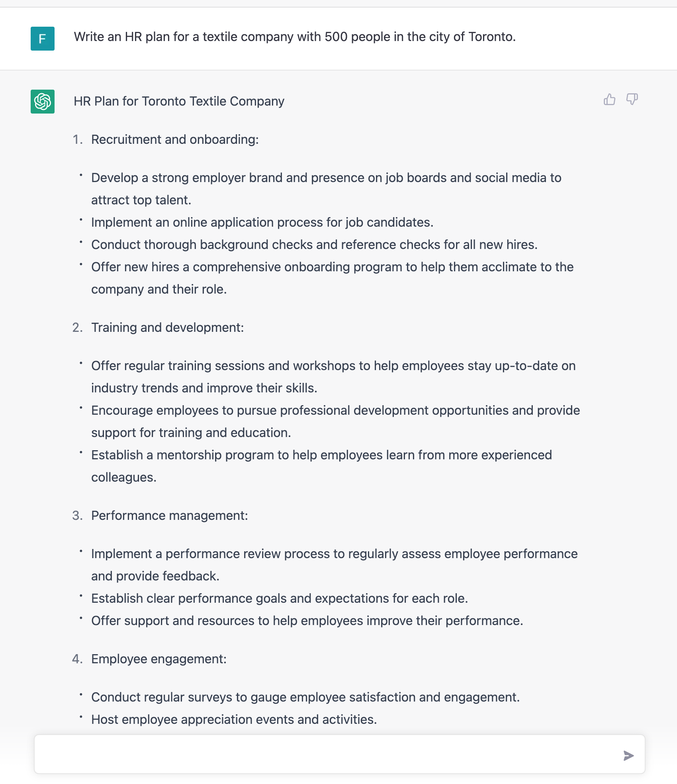The width and height of the screenshot is (677, 784).
Task: Click the user avatar labeled F
Action: tap(43, 39)
